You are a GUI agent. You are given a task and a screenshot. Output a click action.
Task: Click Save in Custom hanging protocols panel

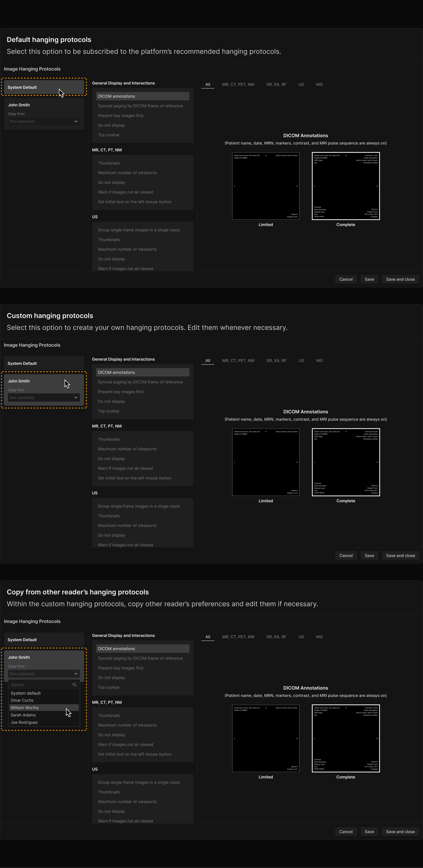pyautogui.click(x=369, y=556)
